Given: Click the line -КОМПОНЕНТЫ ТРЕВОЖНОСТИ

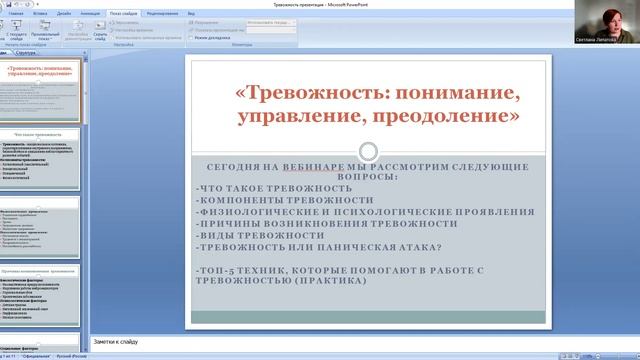Looking at the screenshot, I should (284, 200).
